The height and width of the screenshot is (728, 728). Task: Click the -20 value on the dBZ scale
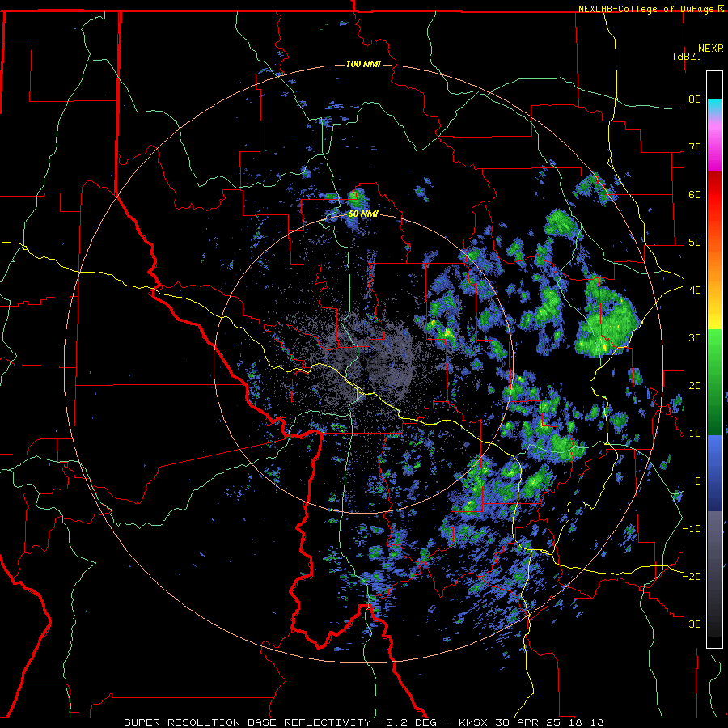pos(692,576)
